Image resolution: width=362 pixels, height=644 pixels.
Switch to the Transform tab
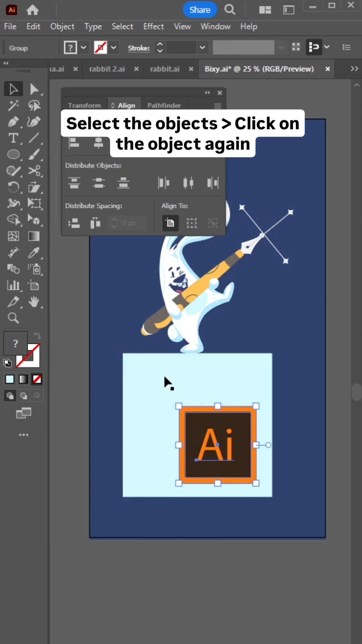tap(84, 105)
